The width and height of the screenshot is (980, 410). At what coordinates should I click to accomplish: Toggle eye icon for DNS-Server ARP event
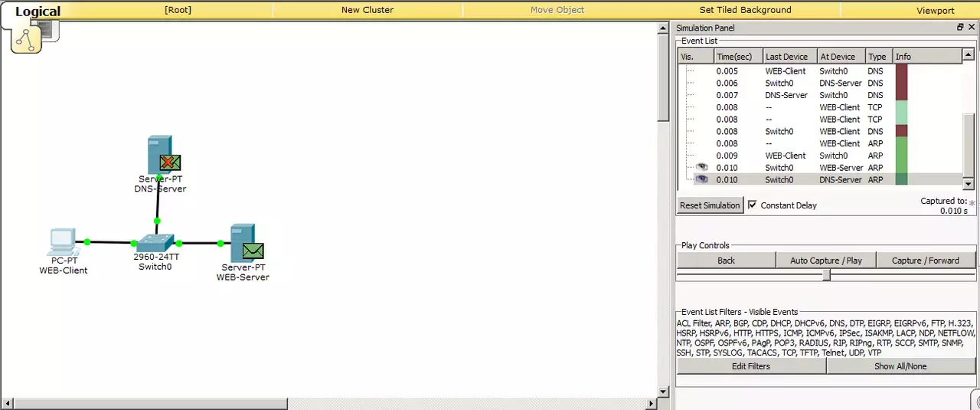(701, 179)
